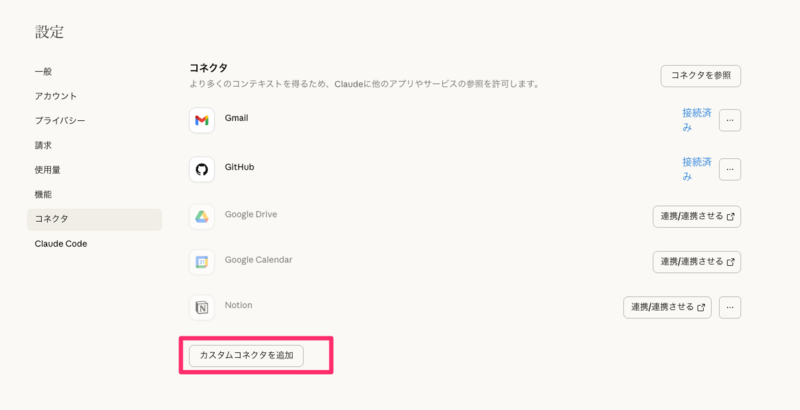This screenshot has height=410, width=800.
Task: Select プライバシー in the sidebar
Action: pos(60,121)
